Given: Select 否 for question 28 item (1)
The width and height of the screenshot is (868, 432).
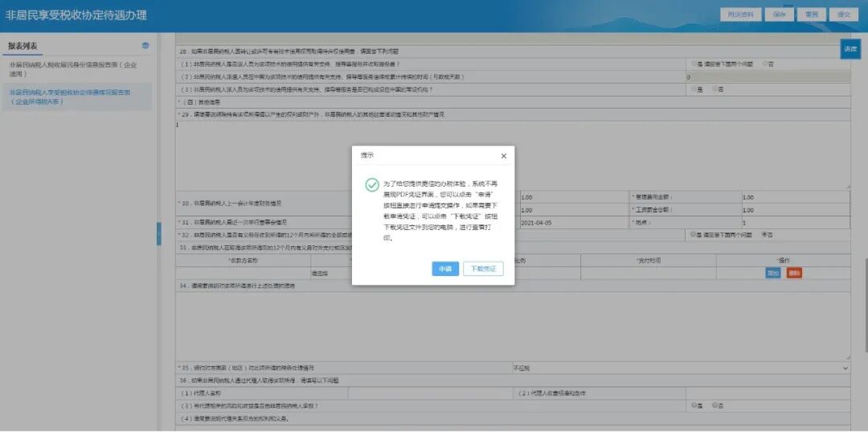Looking at the screenshot, I should 765,64.
